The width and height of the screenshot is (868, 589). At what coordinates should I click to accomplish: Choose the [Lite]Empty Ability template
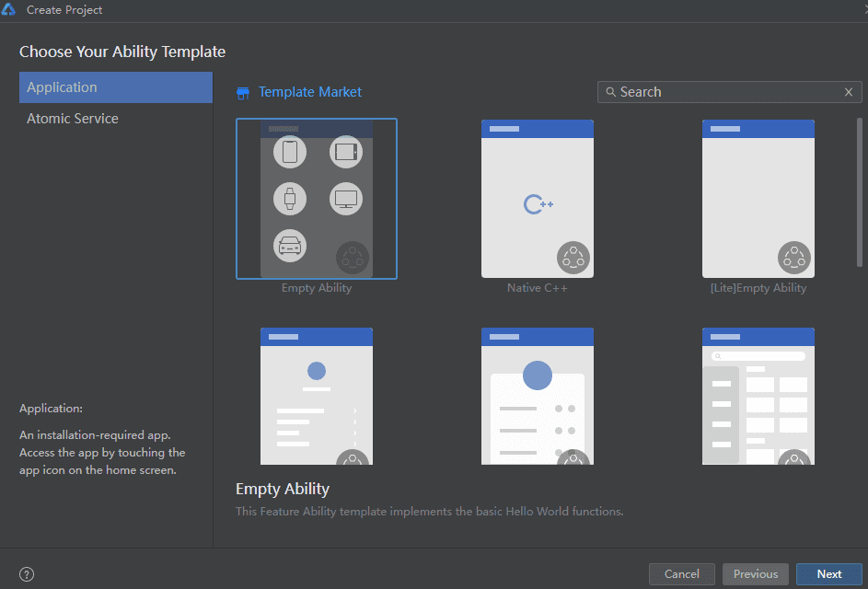point(758,199)
